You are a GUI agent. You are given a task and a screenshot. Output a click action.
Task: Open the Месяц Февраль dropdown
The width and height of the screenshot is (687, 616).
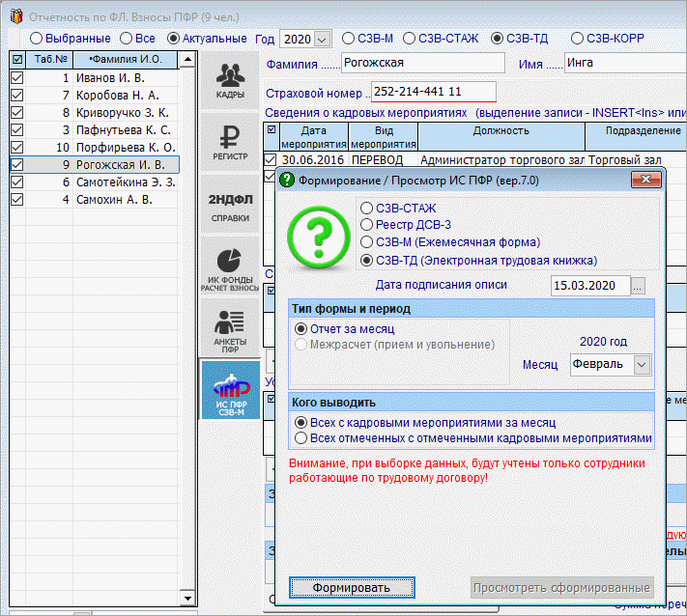[642, 365]
